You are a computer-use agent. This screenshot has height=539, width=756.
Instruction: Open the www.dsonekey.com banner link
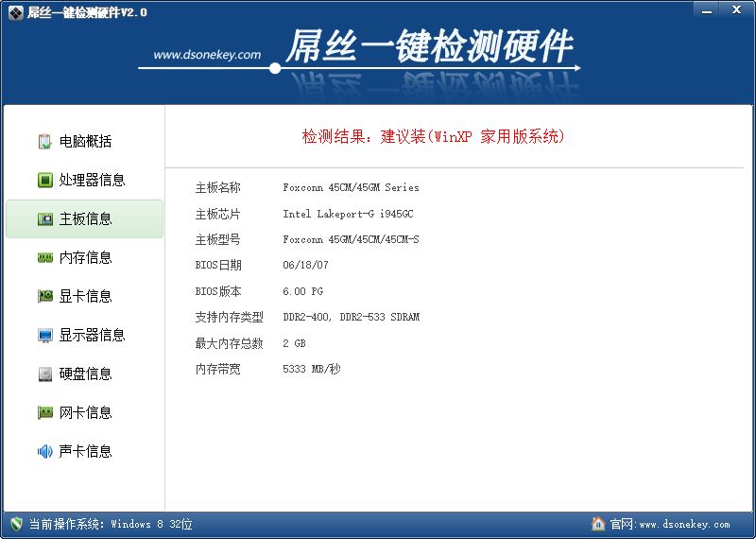coord(207,55)
